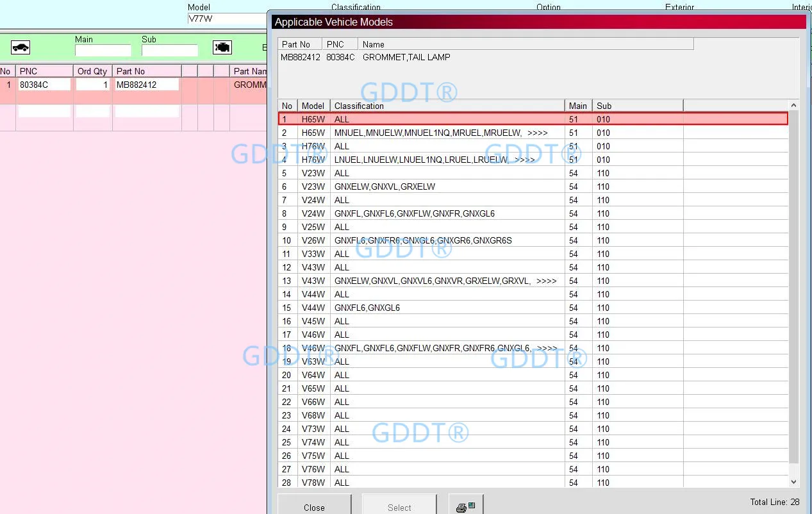Click the Sub input field
Viewport: 812px width, 514px height.
170,50
